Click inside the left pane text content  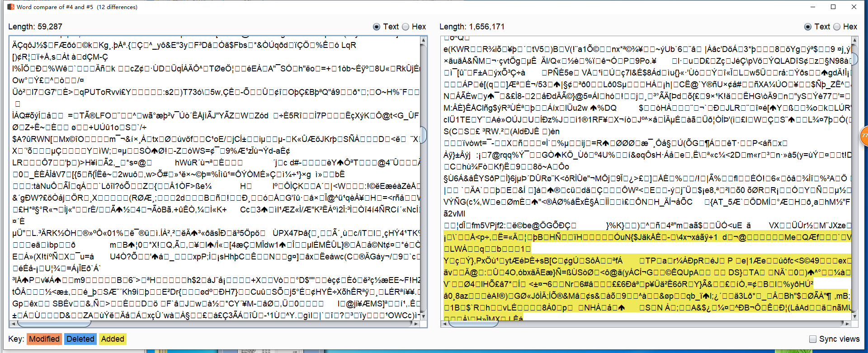click(215, 179)
